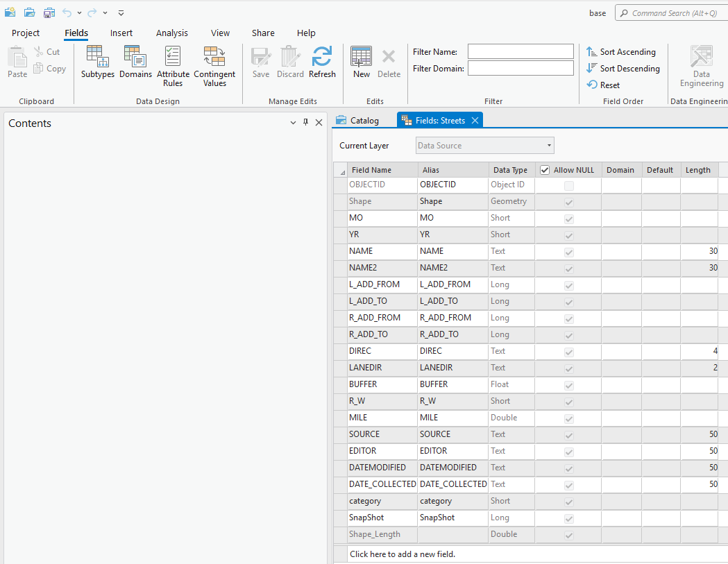
Task: Open the Contents pane options dropdown
Action: coord(293,122)
